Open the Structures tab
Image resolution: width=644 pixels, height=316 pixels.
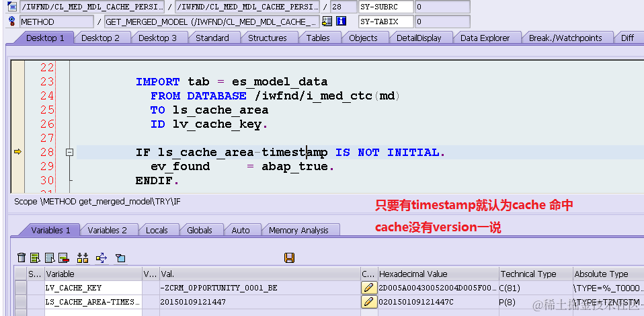click(x=268, y=38)
